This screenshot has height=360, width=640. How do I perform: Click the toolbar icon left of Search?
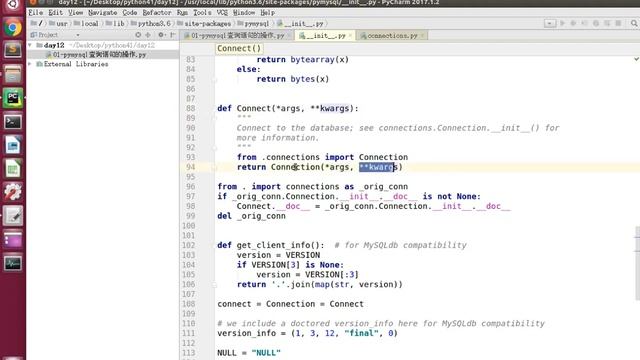point(618,23)
